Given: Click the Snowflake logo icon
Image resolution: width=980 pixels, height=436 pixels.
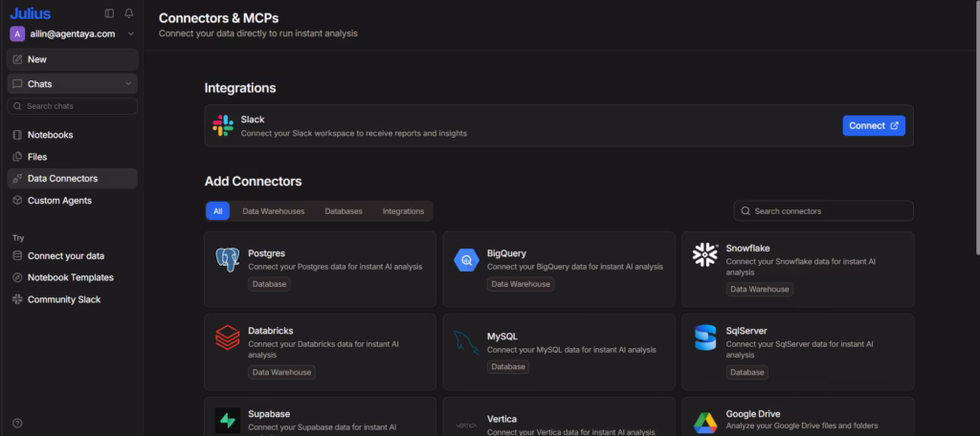Looking at the screenshot, I should (x=705, y=255).
